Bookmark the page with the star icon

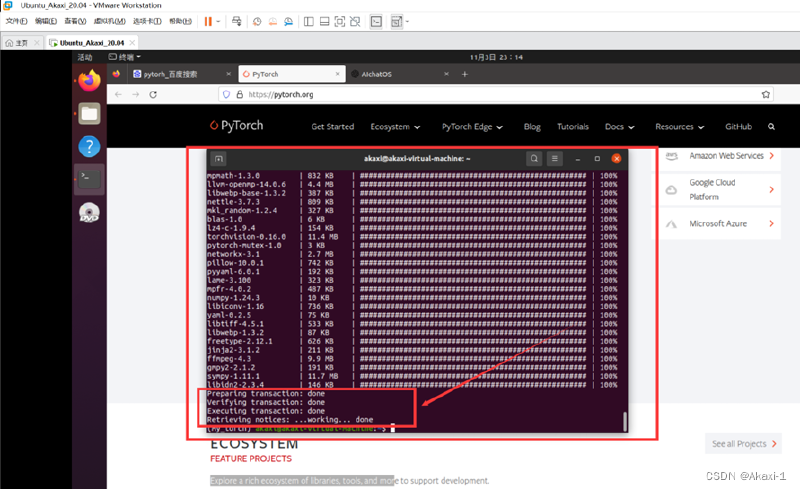point(765,94)
